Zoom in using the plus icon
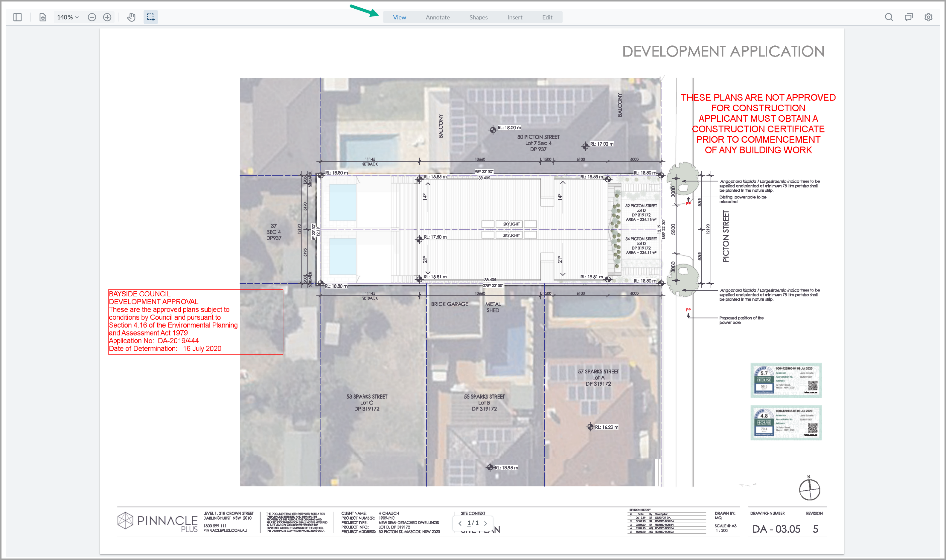The width and height of the screenshot is (946, 560). 108,17
